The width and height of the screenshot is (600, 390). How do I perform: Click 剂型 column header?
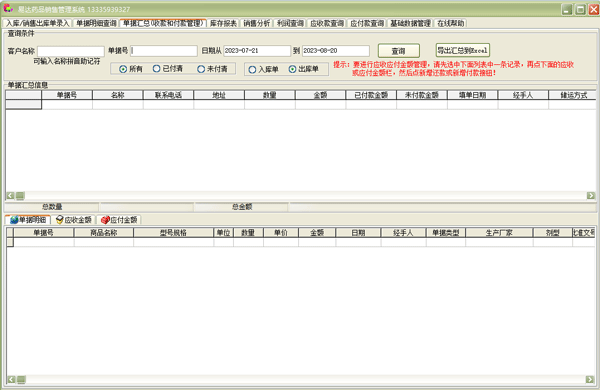pyautogui.click(x=553, y=233)
